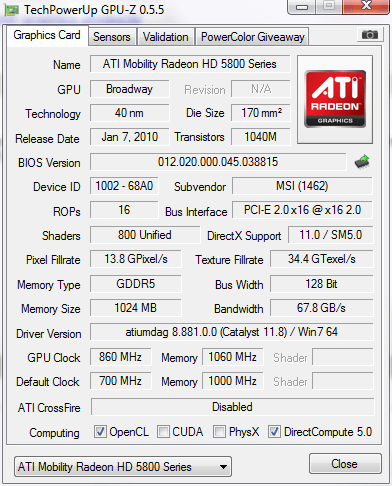Click the Close button
Screen dimensions: 392x486
345,464
